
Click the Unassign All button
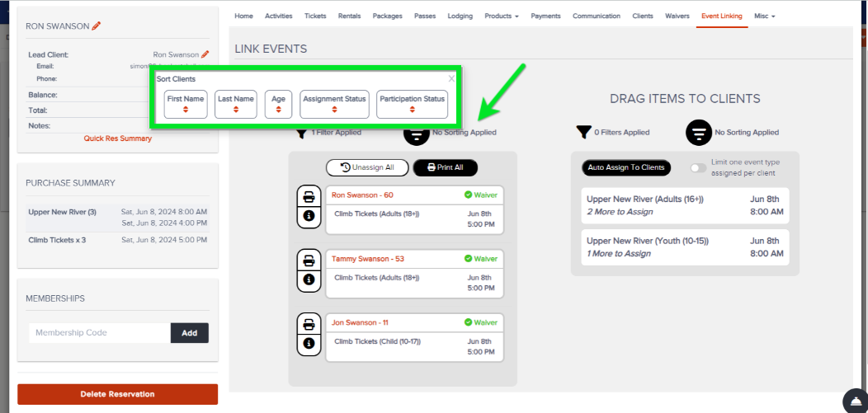tap(367, 167)
